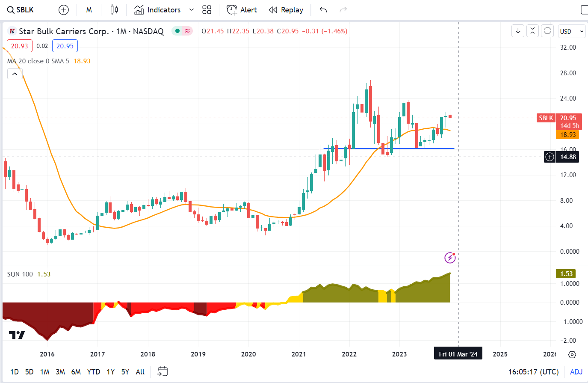
Task: Open chart settings via the gear icon
Action: [x=572, y=354]
